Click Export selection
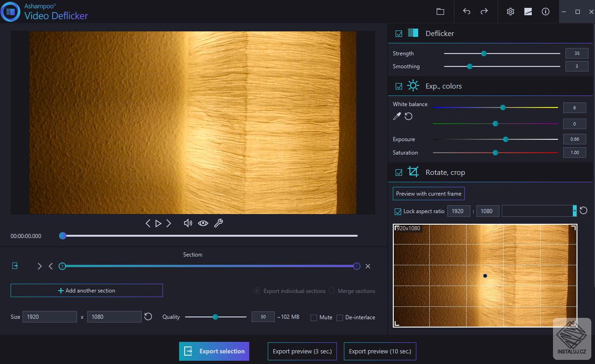 click(214, 351)
